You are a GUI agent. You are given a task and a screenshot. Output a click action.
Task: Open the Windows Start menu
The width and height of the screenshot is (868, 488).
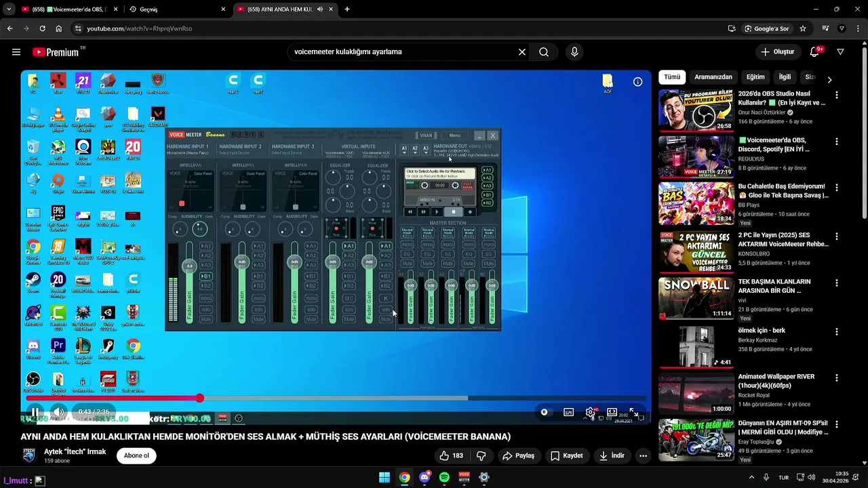pos(384,477)
